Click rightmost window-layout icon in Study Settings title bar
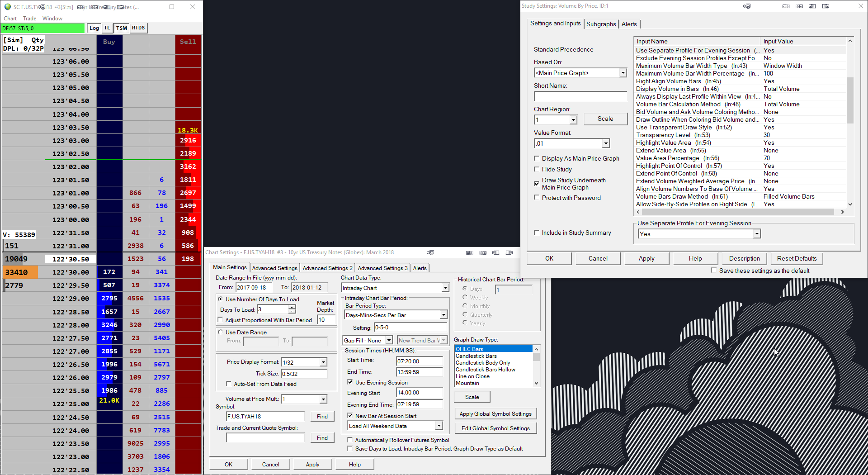This screenshot has width=868, height=475. pos(826,6)
